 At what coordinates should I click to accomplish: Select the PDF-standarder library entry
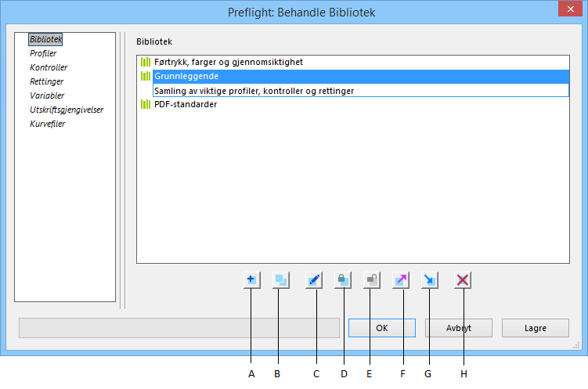point(185,104)
